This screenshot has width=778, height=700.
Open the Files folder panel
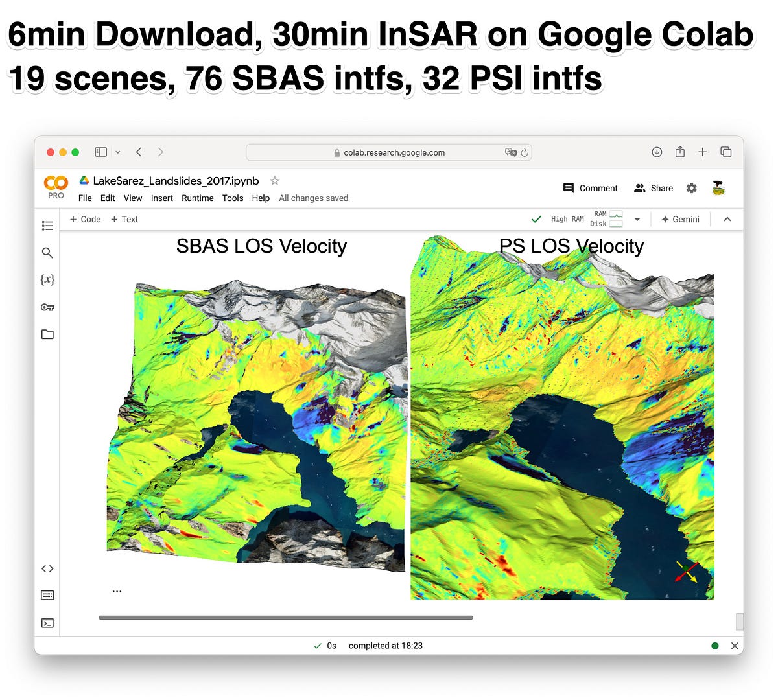pyautogui.click(x=47, y=334)
